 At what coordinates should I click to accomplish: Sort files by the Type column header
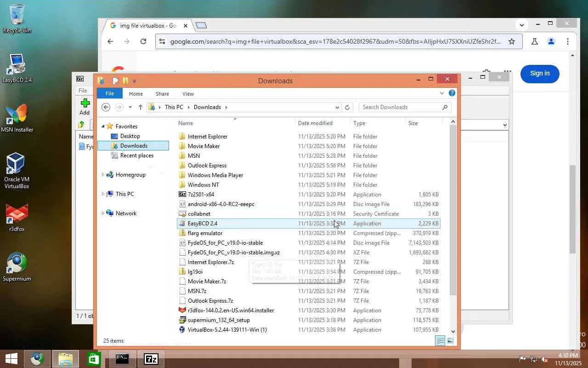click(x=378, y=123)
